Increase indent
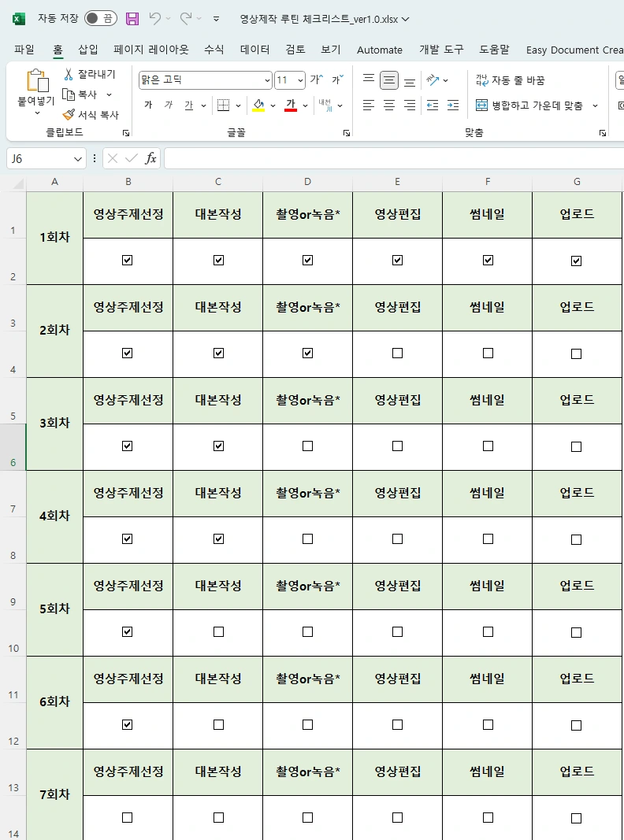624x840 pixels. click(453, 105)
